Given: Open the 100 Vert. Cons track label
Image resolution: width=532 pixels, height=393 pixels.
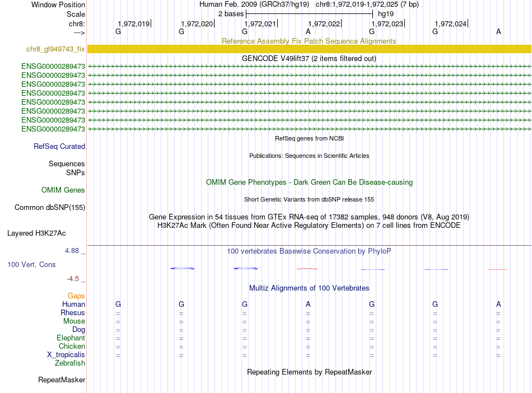Looking at the screenshot, I should 31,264.
